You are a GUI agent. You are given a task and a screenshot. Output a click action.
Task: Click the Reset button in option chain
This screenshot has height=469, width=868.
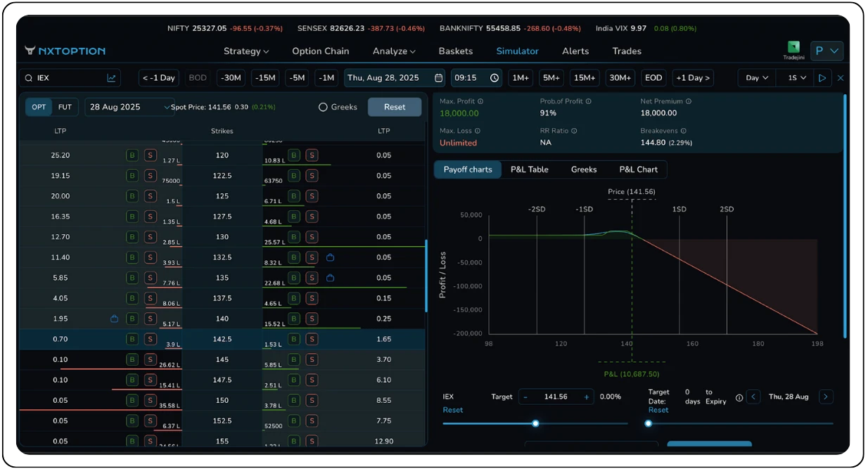[395, 107]
